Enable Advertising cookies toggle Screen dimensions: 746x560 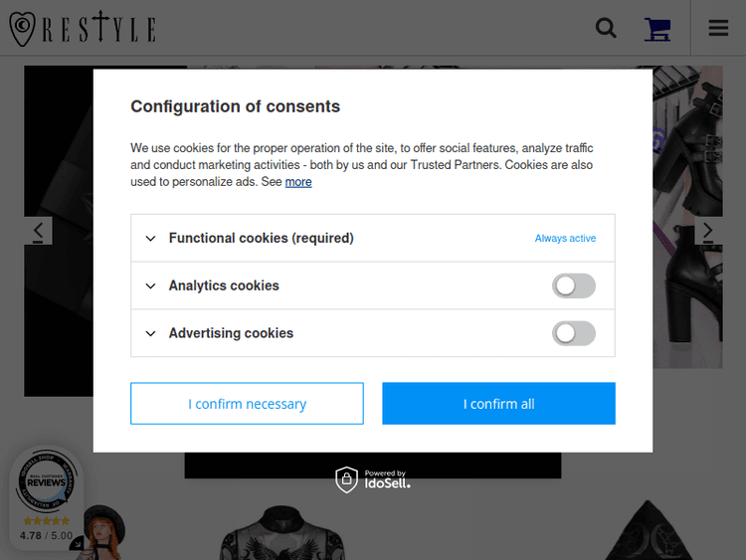click(x=574, y=333)
